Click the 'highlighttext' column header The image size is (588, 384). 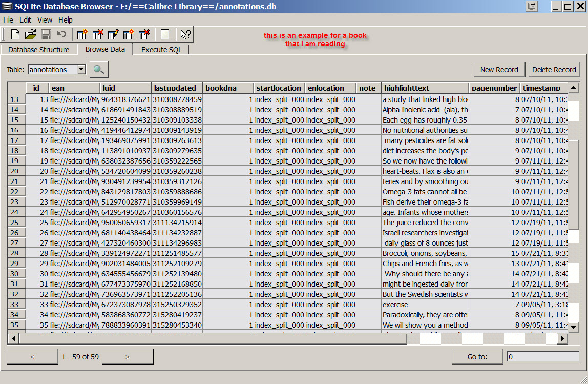(x=425, y=88)
